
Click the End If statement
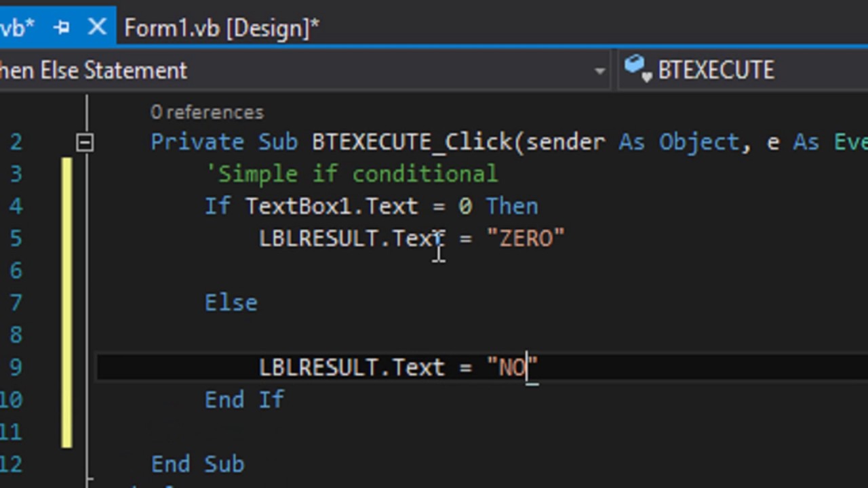(x=245, y=400)
